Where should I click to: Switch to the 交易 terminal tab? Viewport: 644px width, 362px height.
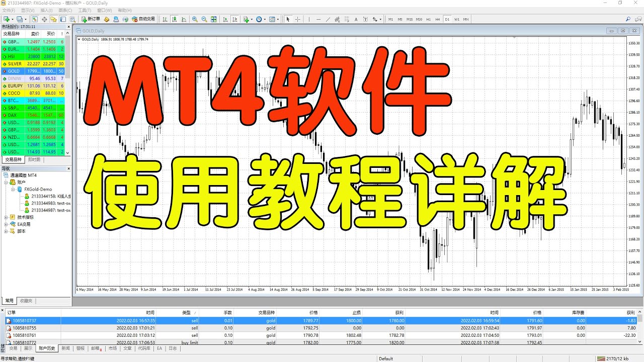[x=13, y=348]
